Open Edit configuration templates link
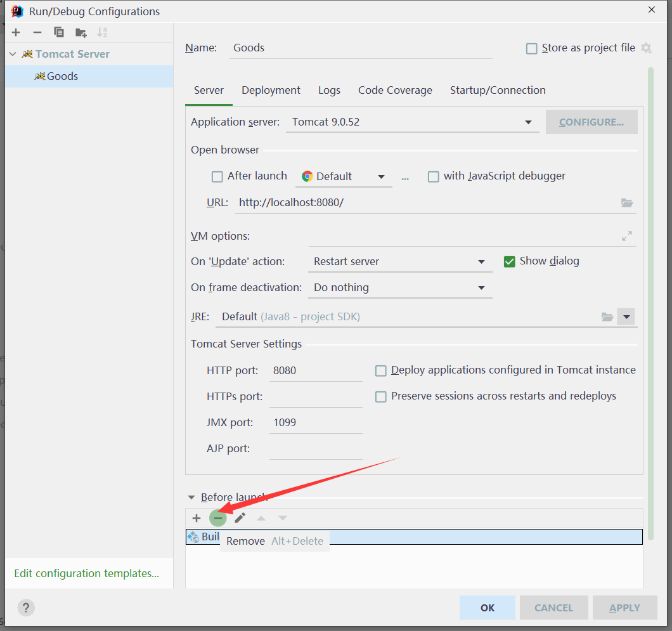The width and height of the screenshot is (672, 631). click(x=87, y=573)
